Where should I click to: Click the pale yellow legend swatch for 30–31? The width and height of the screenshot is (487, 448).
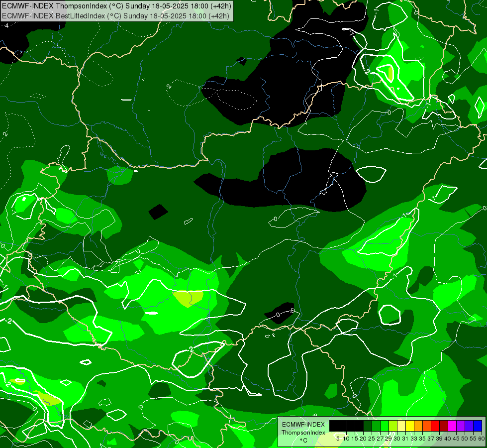click(401, 426)
